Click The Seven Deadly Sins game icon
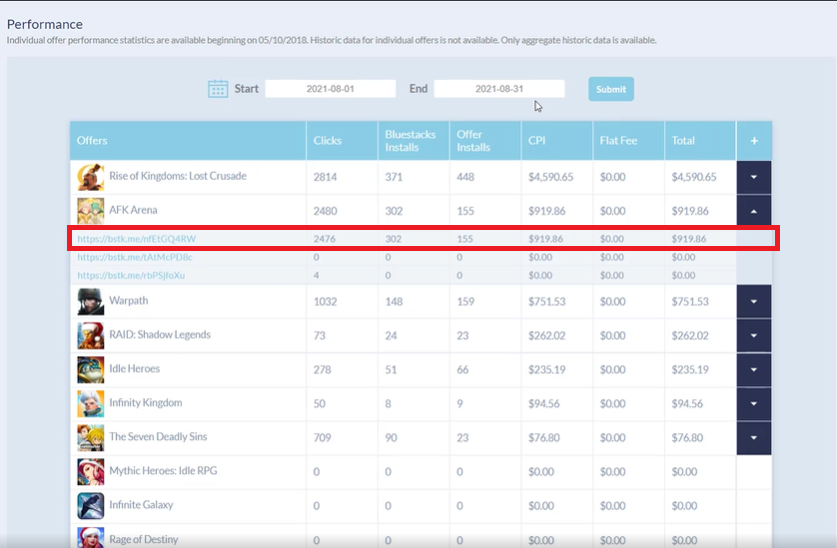This screenshot has height=548, width=837. point(91,438)
